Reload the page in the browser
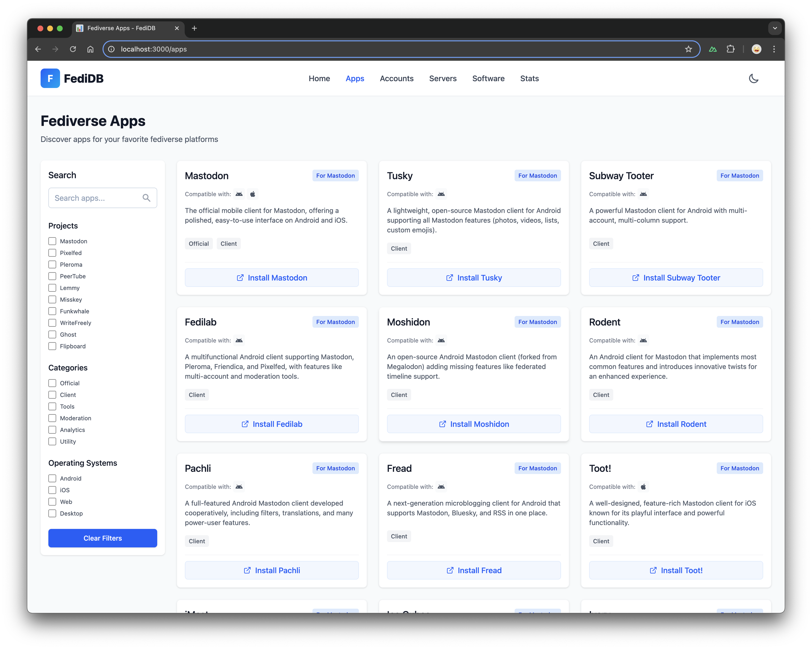This screenshot has height=649, width=812. [73, 49]
